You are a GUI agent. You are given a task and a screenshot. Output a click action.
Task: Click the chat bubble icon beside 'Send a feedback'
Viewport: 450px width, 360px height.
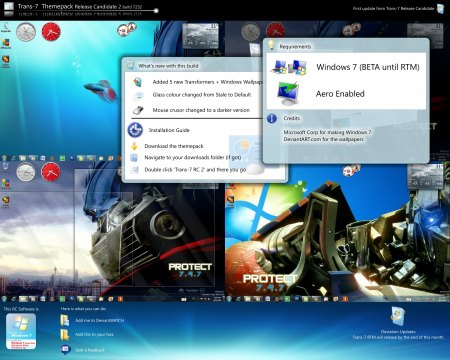coord(65,349)
